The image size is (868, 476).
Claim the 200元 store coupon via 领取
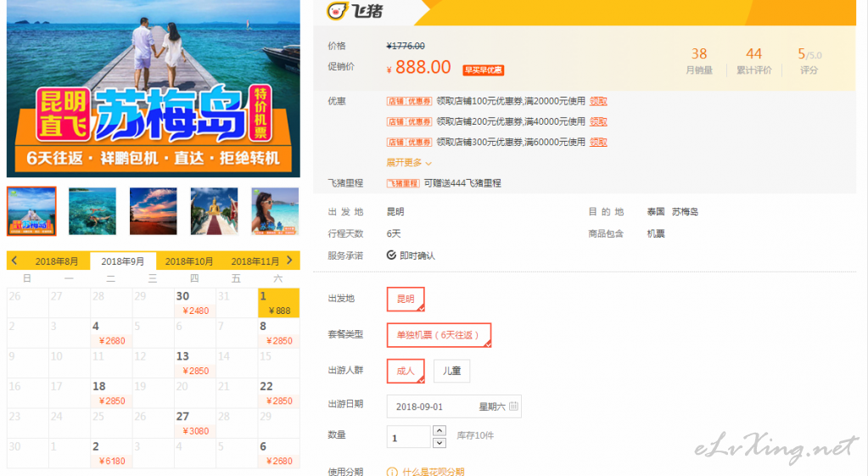tap(598, 122)
